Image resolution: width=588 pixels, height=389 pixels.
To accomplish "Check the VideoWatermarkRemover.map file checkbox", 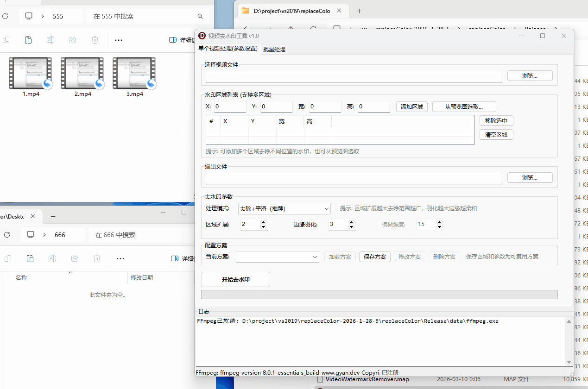I will coord(320,379).
